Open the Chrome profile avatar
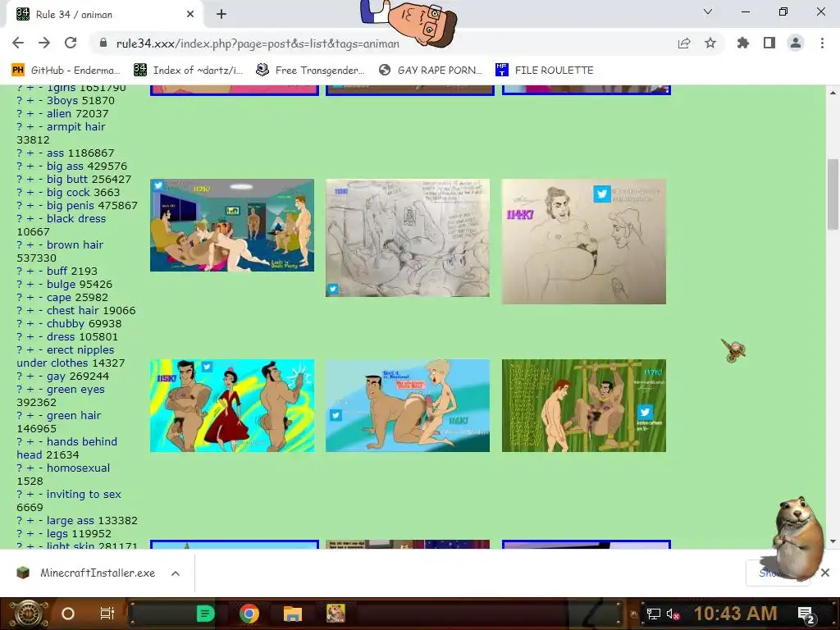Viewport: 840px width, 630px height. coord(796,43)
